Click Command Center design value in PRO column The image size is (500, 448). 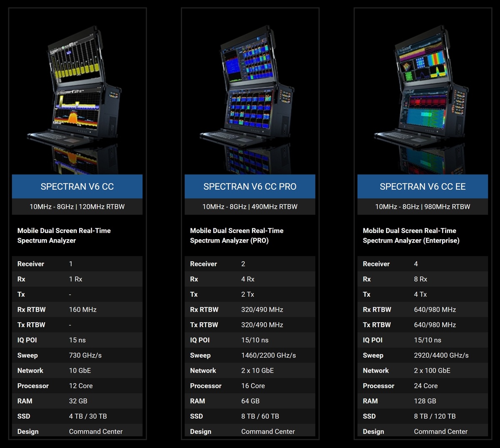pyautogui.click(x=268, y=431)
